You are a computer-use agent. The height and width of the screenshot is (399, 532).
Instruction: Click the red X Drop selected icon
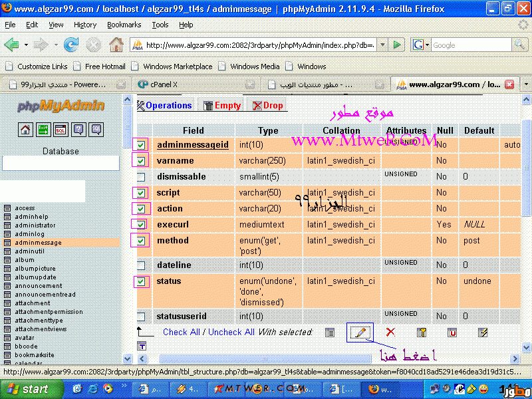pos(390,332)
